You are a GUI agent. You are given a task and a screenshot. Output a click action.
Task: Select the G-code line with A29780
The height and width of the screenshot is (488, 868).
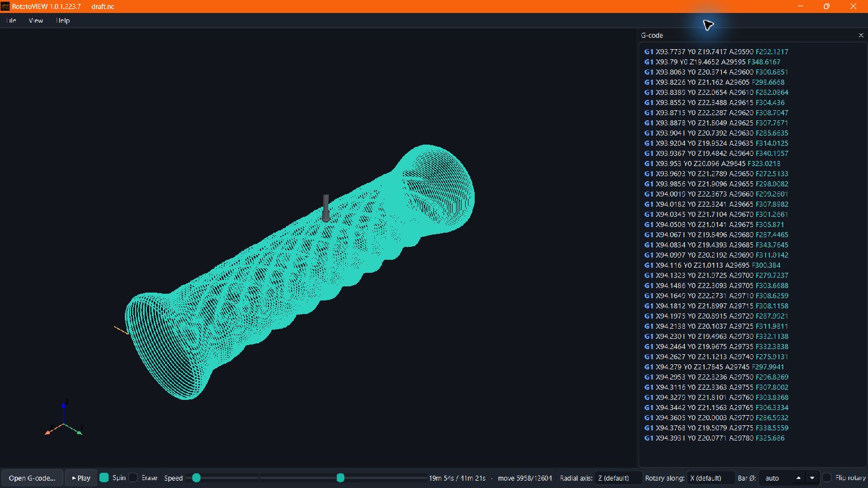pyautogui.click(x=714, y=438)
